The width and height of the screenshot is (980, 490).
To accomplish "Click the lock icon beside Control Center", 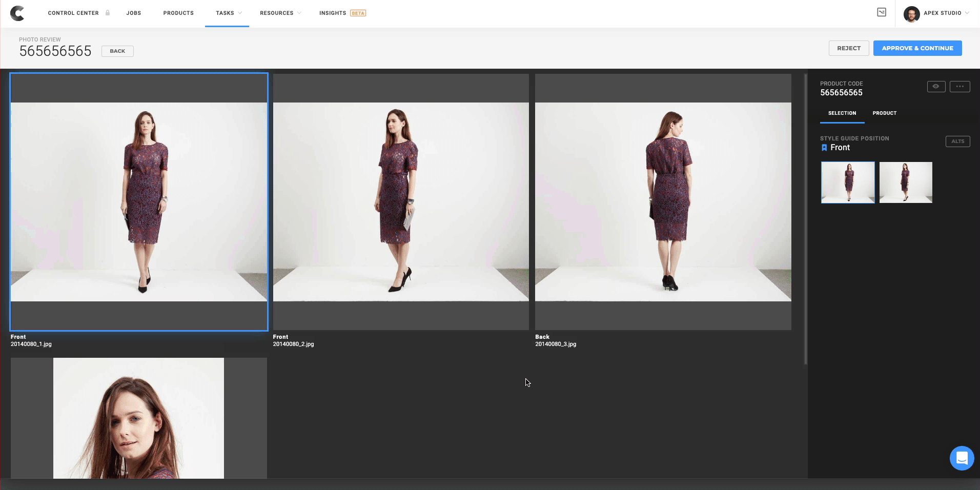I will [108, 13].
